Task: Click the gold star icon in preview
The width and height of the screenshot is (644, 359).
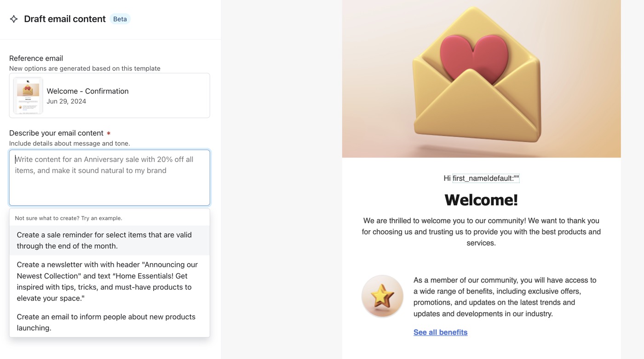Action: point(382,296)
